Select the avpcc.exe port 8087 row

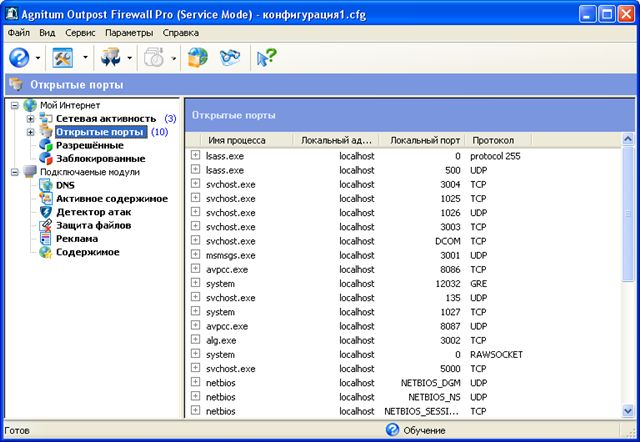403,326
